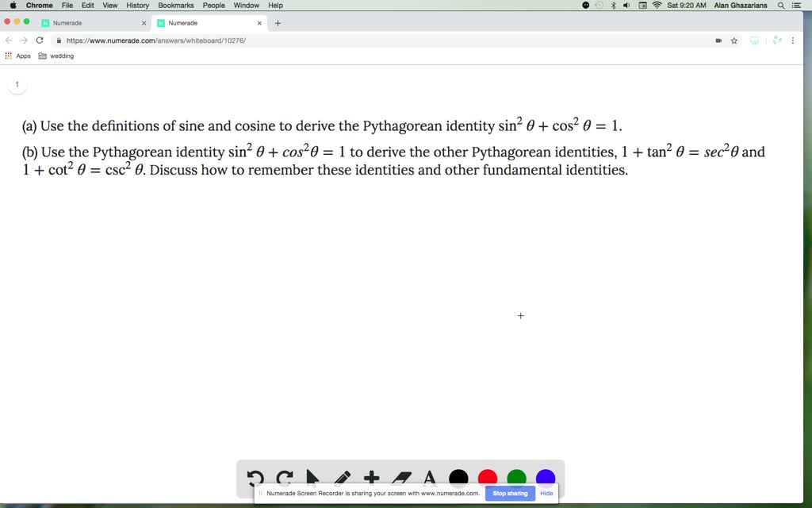Click the Stop sharing button
This screenshot has width=812, height=508.
[509, 493]
